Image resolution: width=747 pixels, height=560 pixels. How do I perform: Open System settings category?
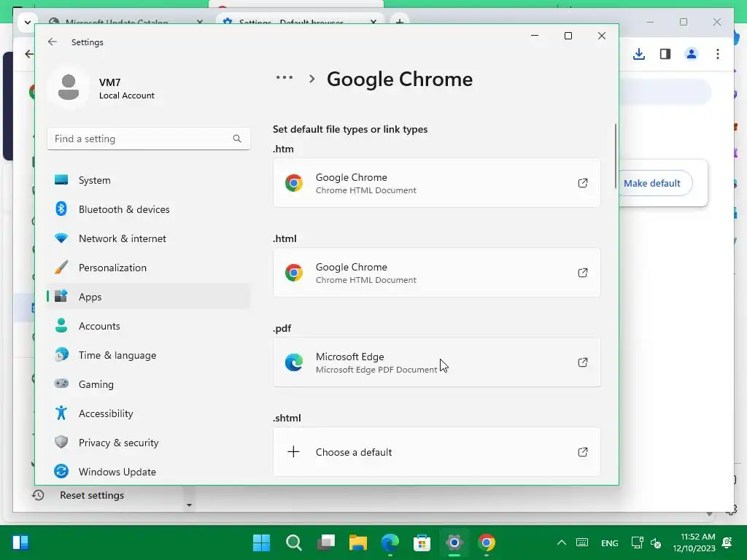click(x=149, y=180)
